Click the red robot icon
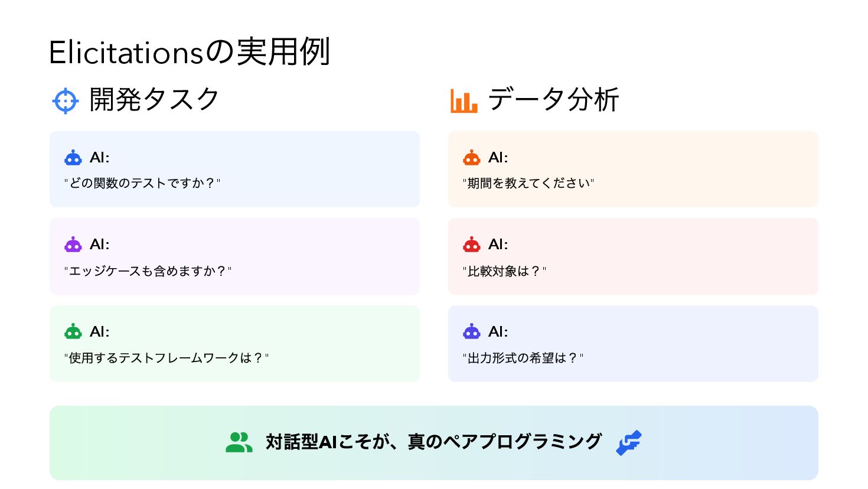 coord(472,244)
